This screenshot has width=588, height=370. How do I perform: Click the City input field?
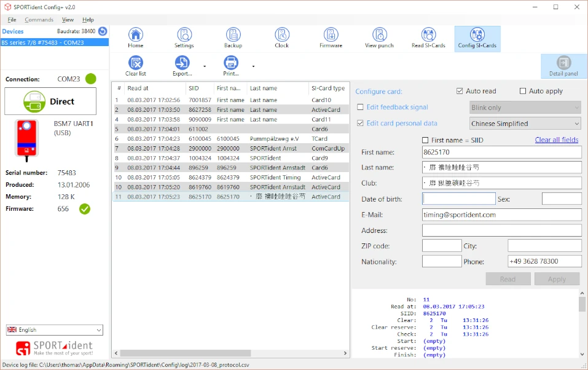[x=544, y=246]
